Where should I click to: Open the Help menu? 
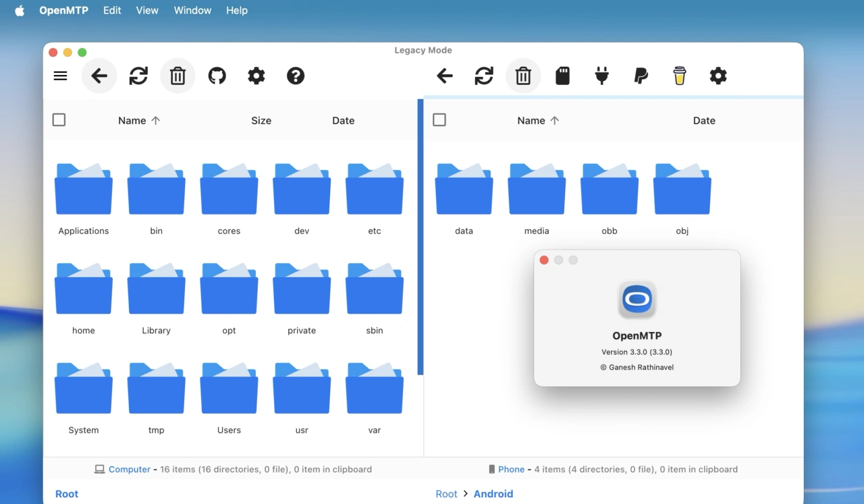coord(237,10)
